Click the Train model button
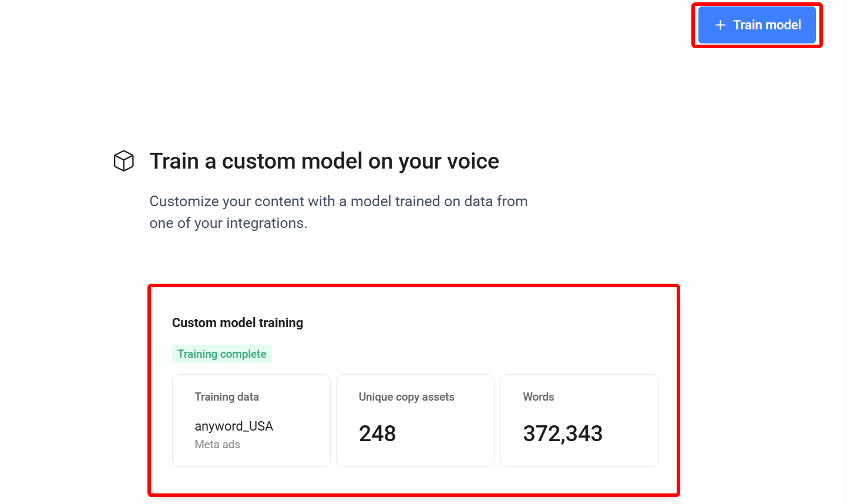This screenshot has height=504, width=847. click(757, 25)
